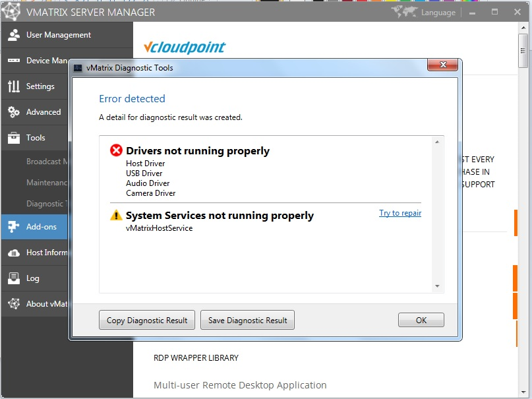532x399 pixels.
Task: Click Save Diagnostic Result button
Action: click(x=247, y=320)
